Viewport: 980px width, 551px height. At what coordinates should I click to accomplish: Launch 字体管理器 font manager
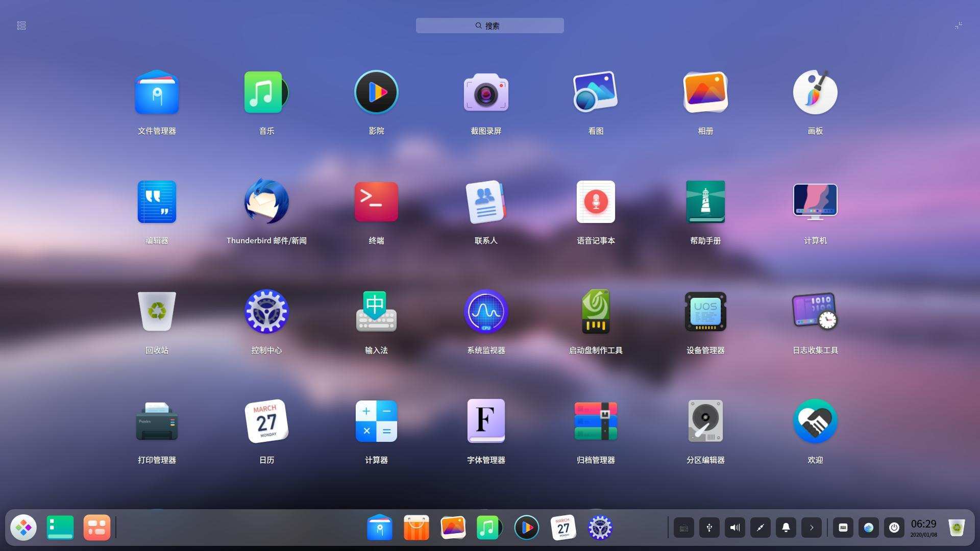click(x=486, y=421)
